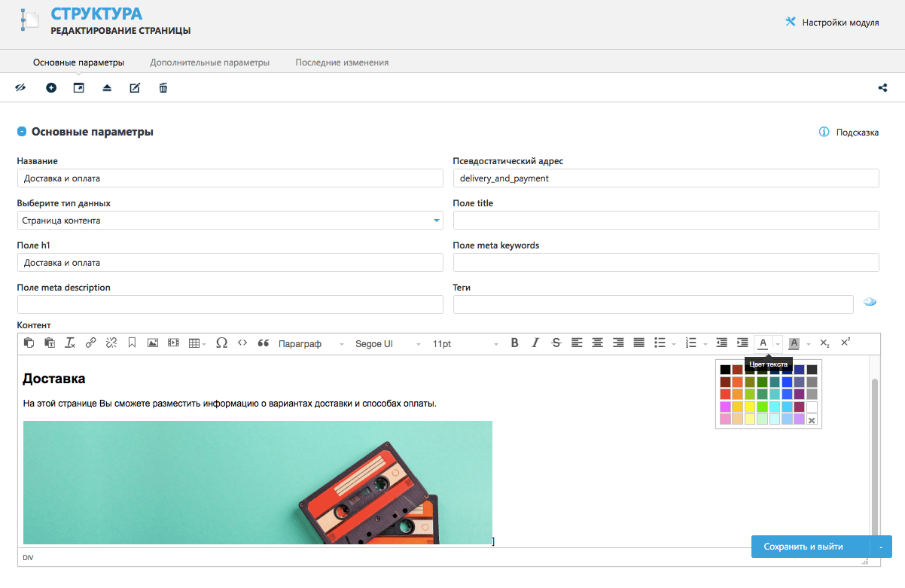The width and height of the screenshot is (905, 588).
Task: Click the editor vertical scrollbar
Action: (x=874, y=458)
